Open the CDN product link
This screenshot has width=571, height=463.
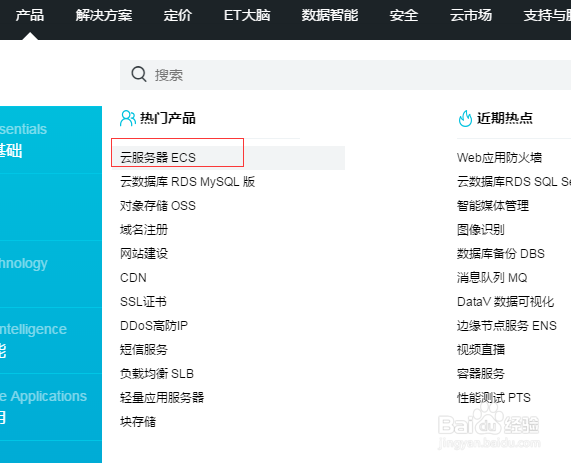pyautogui.click(x=133, y=278)
